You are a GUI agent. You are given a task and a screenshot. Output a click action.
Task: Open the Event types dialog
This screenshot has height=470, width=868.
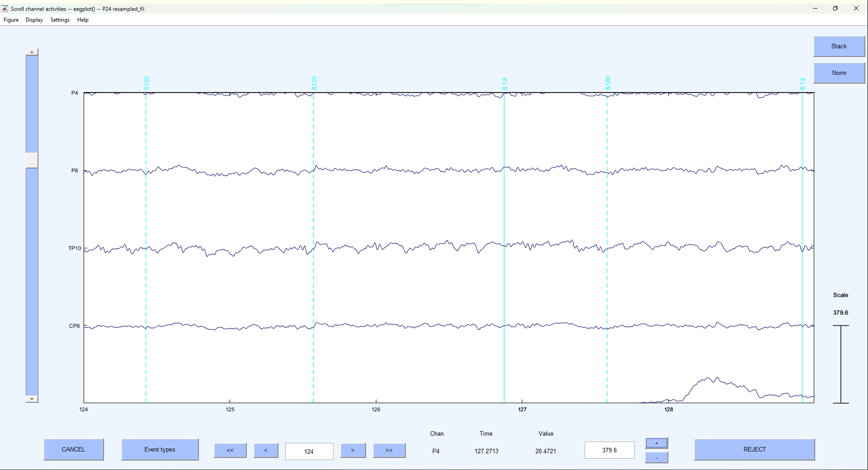pos(160,449)
